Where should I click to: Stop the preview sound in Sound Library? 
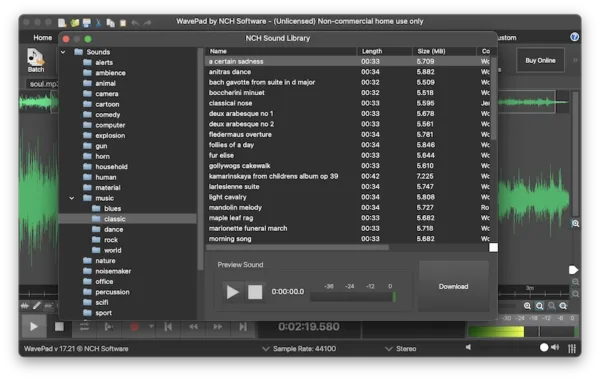pyautogui.click(x=255, y=292)
